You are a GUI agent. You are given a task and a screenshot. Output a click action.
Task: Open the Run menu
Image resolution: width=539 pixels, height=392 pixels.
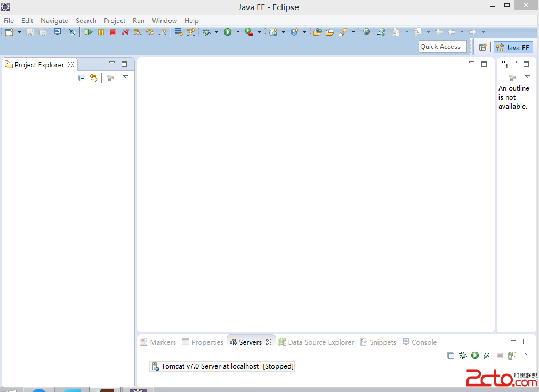pyautogui.click(x=139, y=21)
